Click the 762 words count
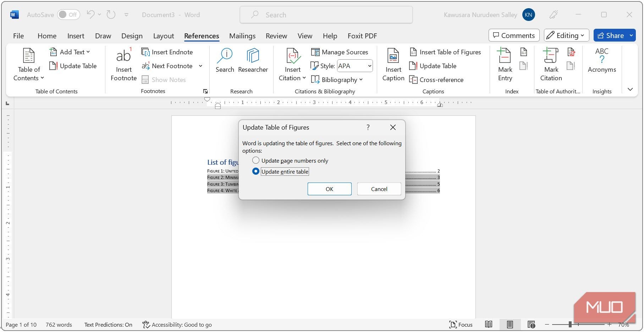Image resolution: width=644 pixels, height=332 pixels. pos(59,325)
